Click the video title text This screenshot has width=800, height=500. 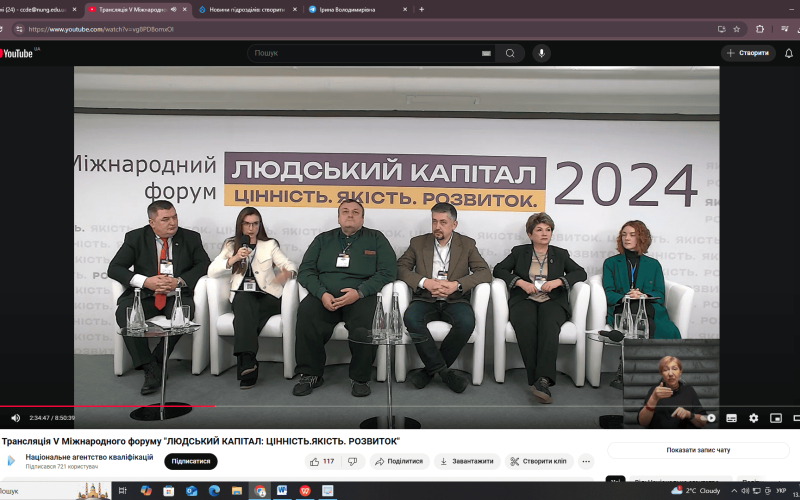pos(201,441)
